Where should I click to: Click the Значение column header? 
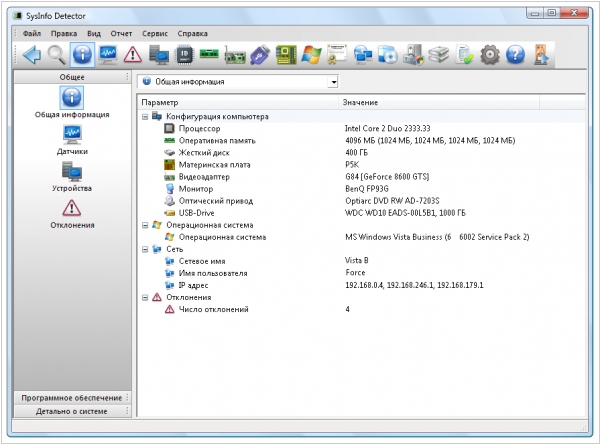pyautogui.click(x=439, y=103)
